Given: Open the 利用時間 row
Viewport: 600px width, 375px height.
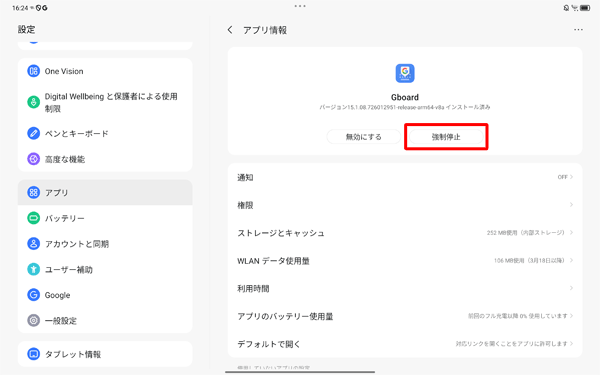Looking at the screenshot, I should coord(405,288).
